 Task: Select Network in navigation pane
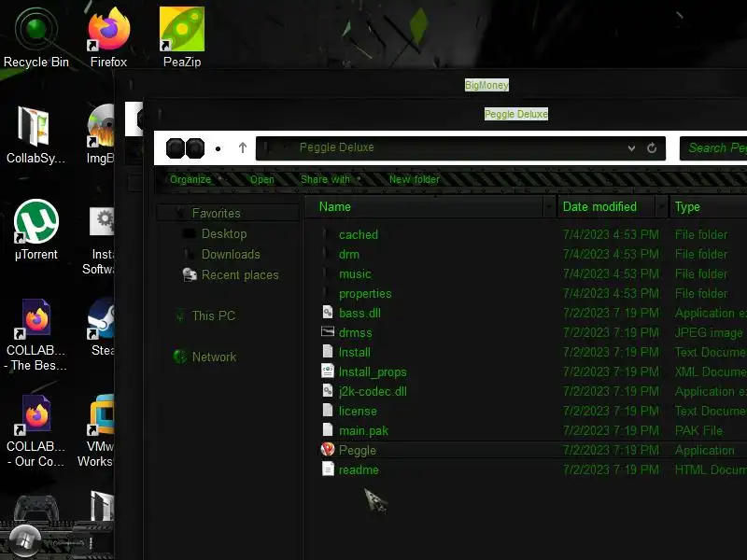click(x=214, y=357)
